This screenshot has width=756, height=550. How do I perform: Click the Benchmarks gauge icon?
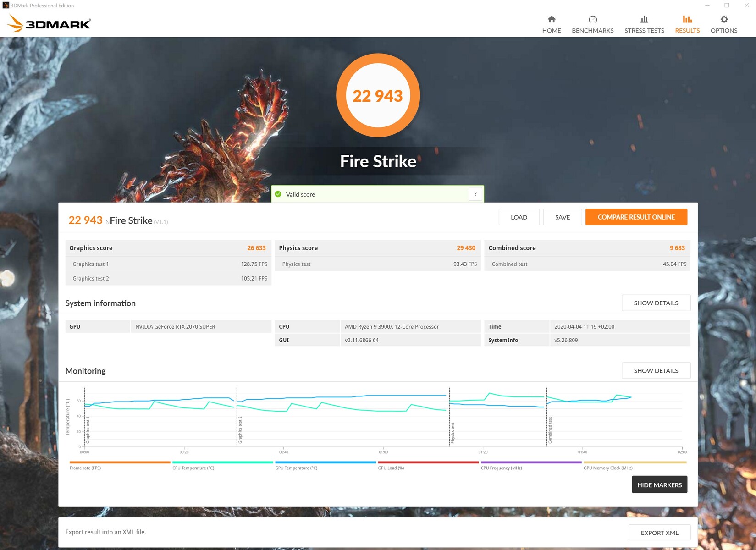593,19
